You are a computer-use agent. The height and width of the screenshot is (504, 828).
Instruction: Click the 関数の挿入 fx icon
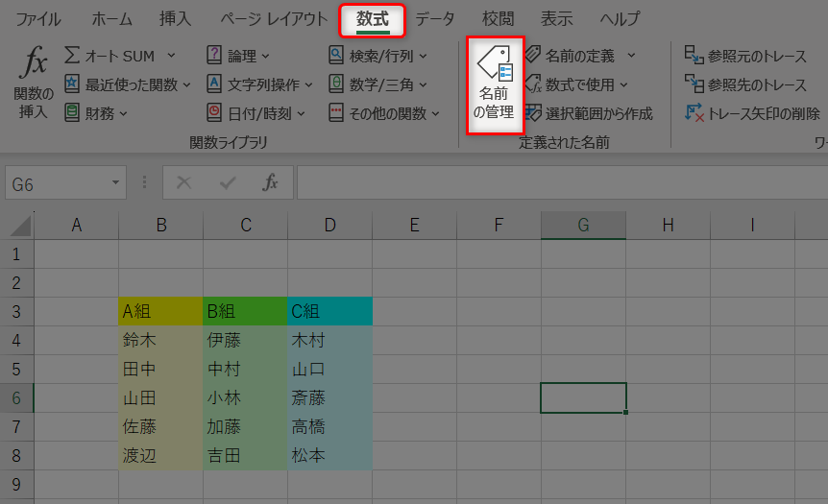click(x=34, y=65)
